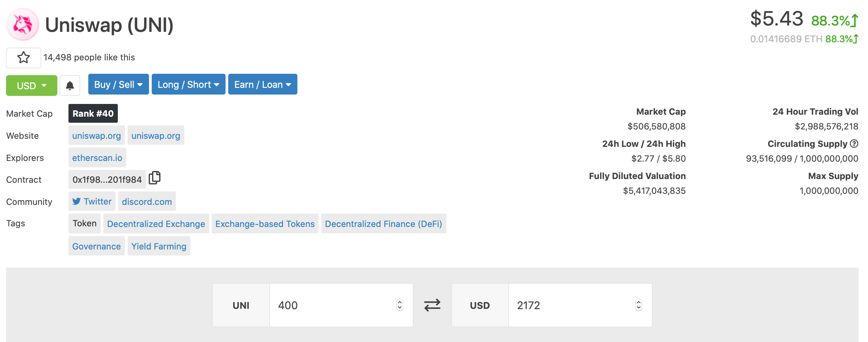This screenshot has width=868, height=342.
Task: Click the favorite star icon
Action: [x=23, y=58]
